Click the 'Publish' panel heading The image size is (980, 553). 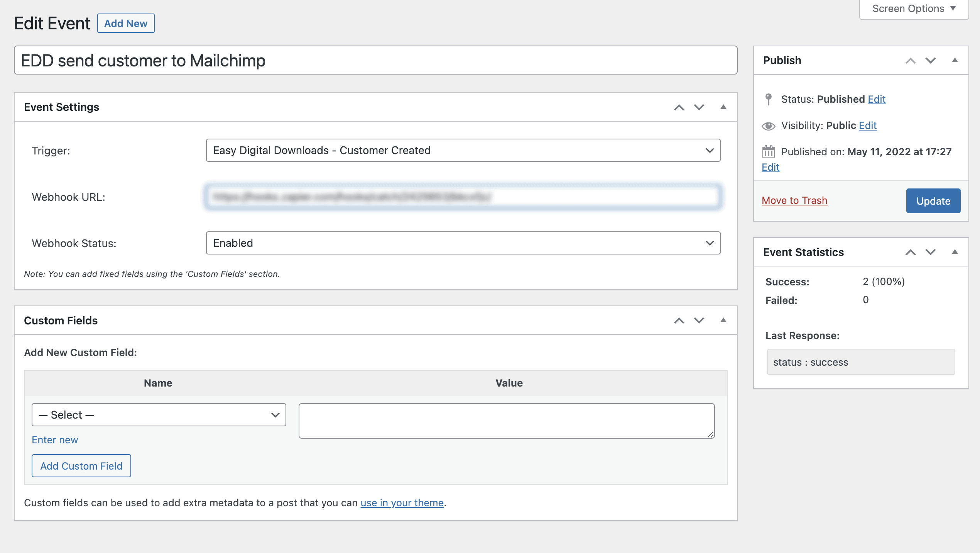782,60
